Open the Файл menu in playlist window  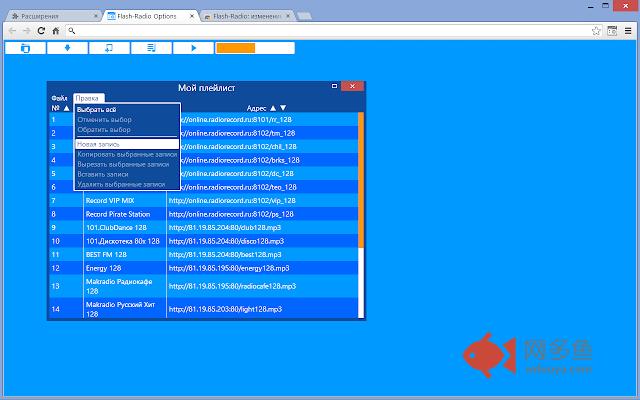coord(60,98)
